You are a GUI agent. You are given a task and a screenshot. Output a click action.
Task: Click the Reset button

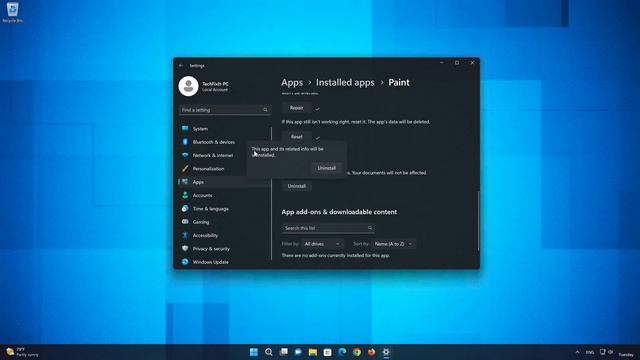pyautogui.click(x=297, y=137)
